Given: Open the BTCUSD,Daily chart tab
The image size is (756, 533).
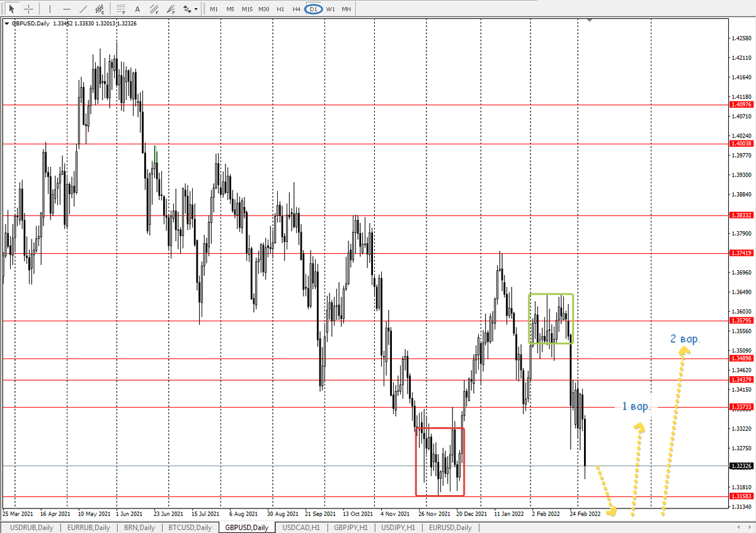Looking at the screenshot, I should pos(192,527).
